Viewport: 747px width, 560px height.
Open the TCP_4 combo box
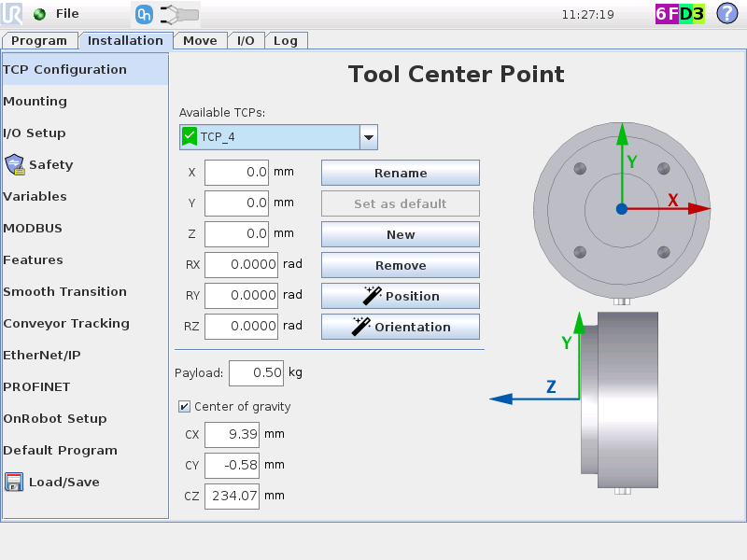click(x=270, y=137)
